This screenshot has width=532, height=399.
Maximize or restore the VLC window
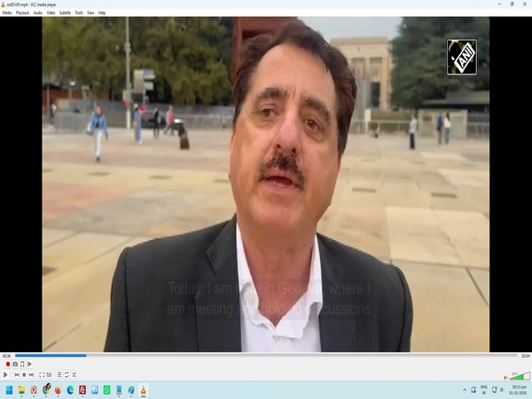(x=512, y=4)
